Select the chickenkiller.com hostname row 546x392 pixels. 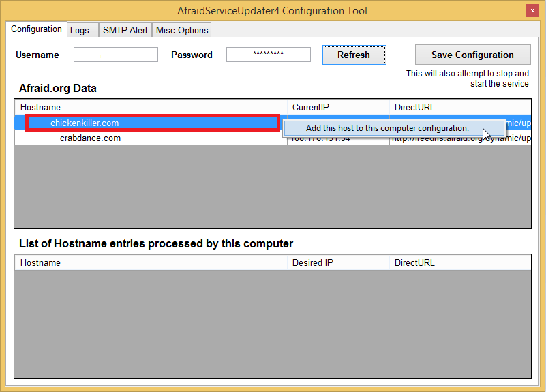click(x=85, y=123)
